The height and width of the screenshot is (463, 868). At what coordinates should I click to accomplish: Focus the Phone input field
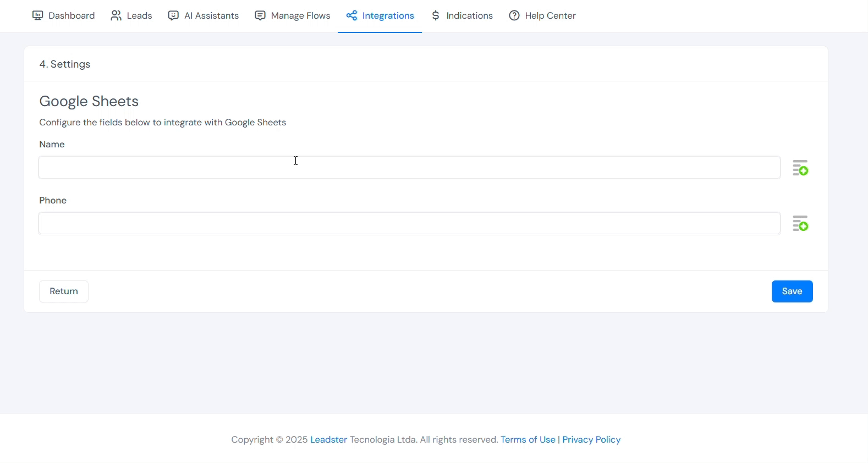(409, 224)
